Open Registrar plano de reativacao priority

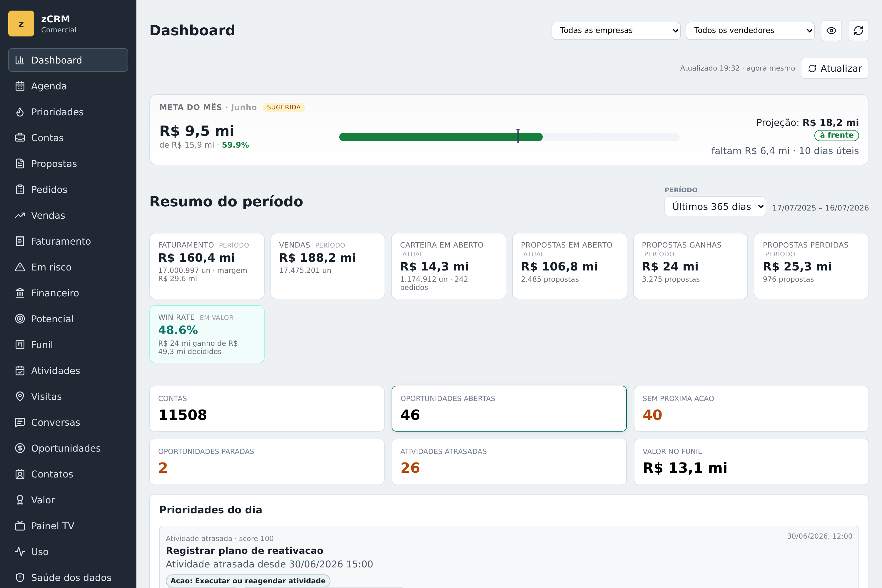[245, 550]
